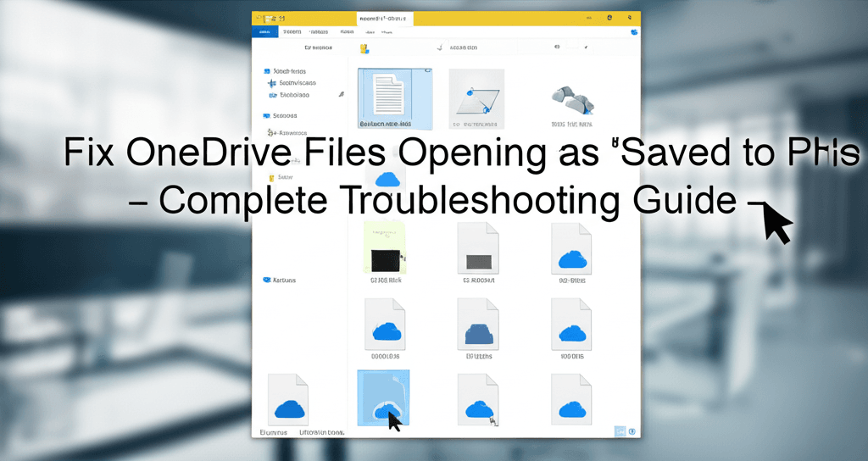The width and height of the screenshot is (868, 461).
Task: Open the file with black rectangle preview
Action: pos(386,247)
